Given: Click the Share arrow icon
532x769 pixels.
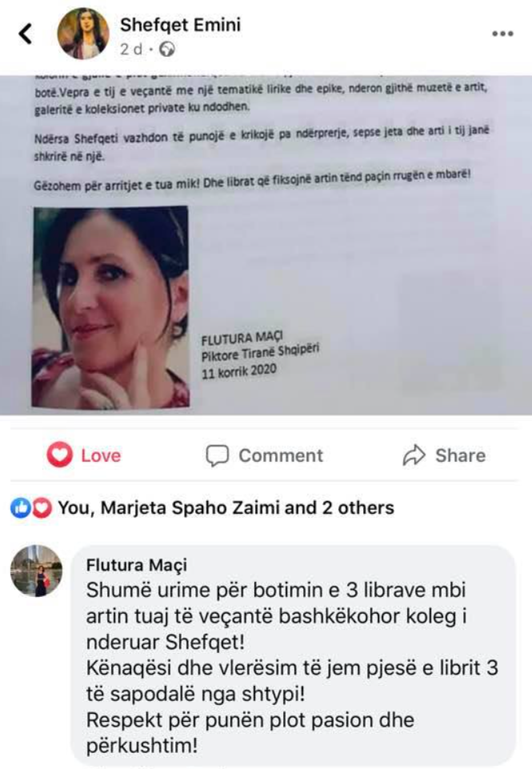Looking at the screenshot, I should point(414,455).
